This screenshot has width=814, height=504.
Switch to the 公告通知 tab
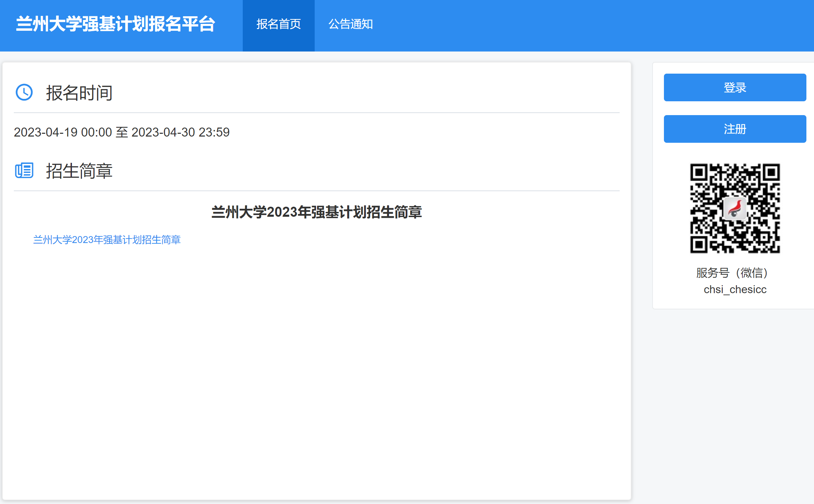(x=350, y=25)
